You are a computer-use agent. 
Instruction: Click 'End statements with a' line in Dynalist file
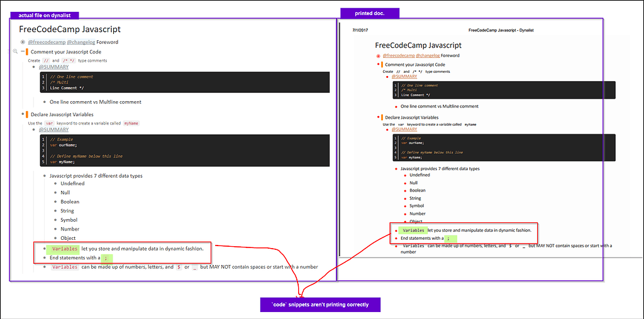point(75,258)
